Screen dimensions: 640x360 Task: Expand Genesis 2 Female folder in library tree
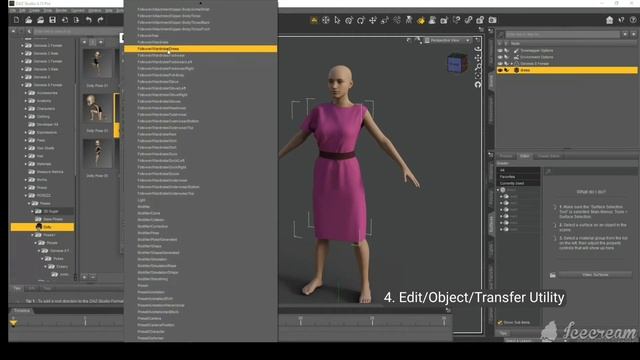[x=22, y=45]
